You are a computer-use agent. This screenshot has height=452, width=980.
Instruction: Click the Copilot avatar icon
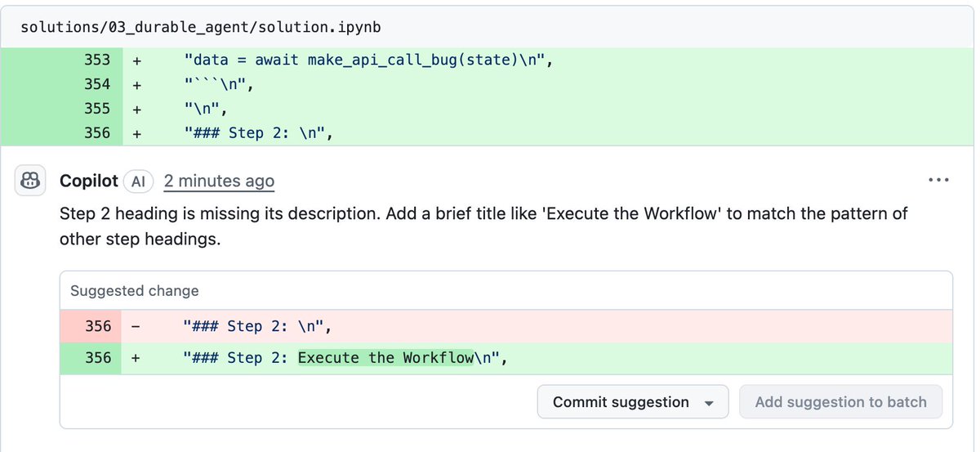(x=32, y=181)
